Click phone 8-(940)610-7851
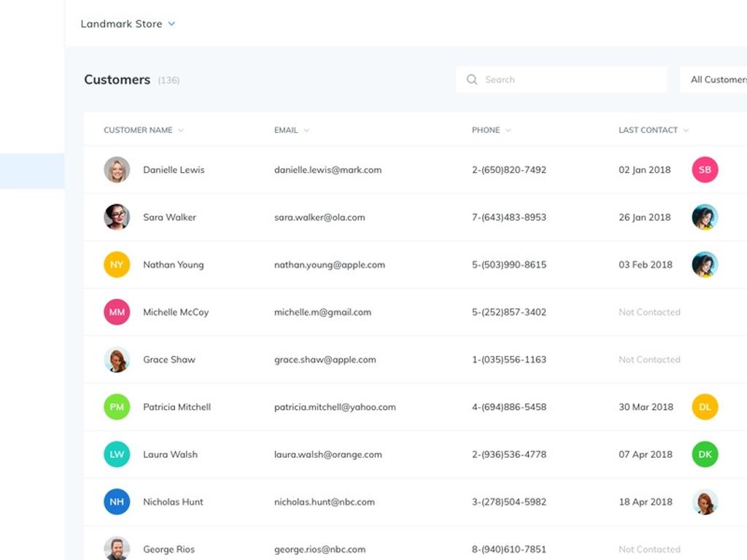747x560 pixels. 508,549
